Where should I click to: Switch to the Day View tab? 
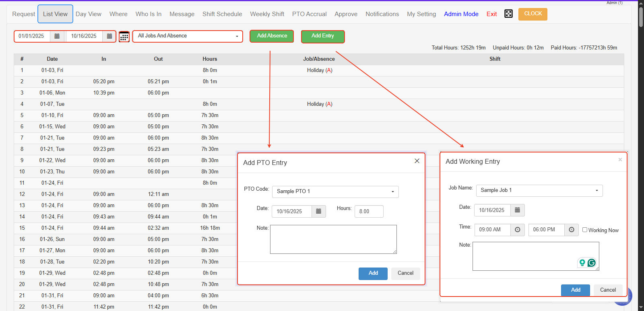pyautogui.click(x=89, y=14)
